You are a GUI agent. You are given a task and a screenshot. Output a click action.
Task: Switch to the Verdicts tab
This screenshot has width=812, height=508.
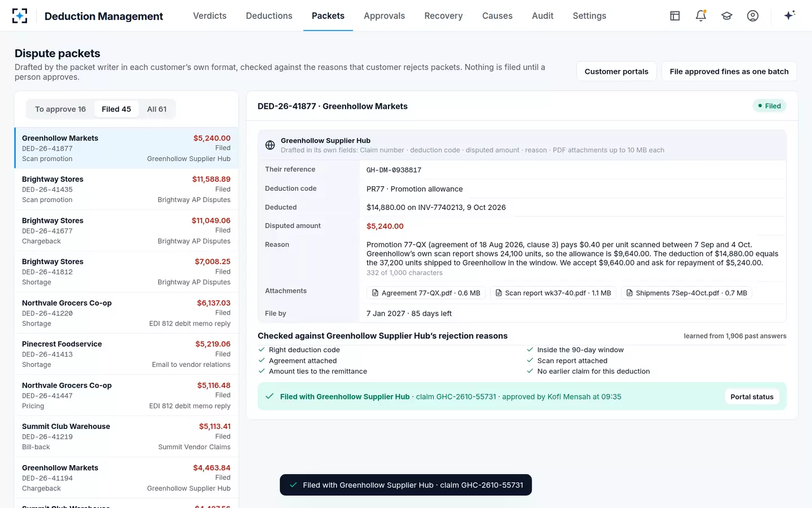(x=210, y=16)
